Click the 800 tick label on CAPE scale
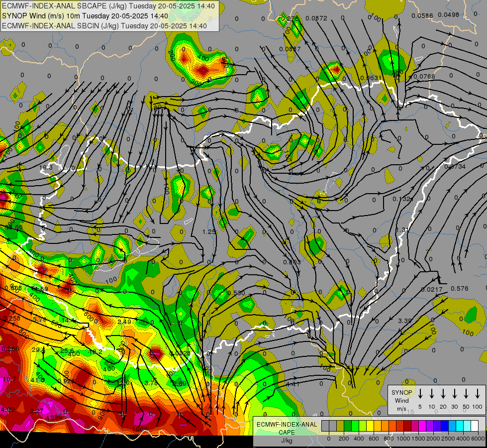 click(x=389, y=439)
